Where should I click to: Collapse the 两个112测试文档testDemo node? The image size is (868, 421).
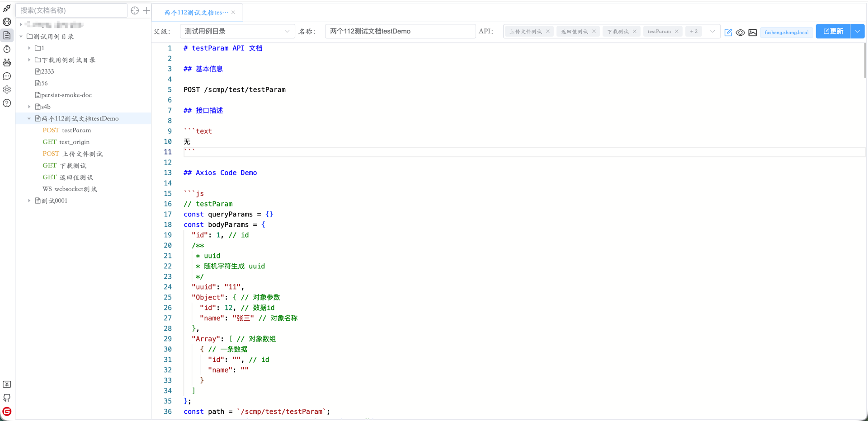tap(29, 118)
